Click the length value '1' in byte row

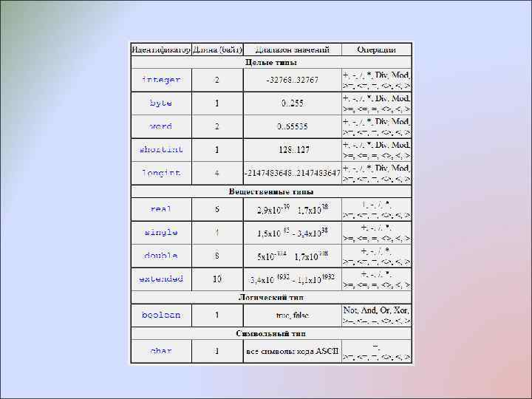pyautogui.click(x=217, y=103)
